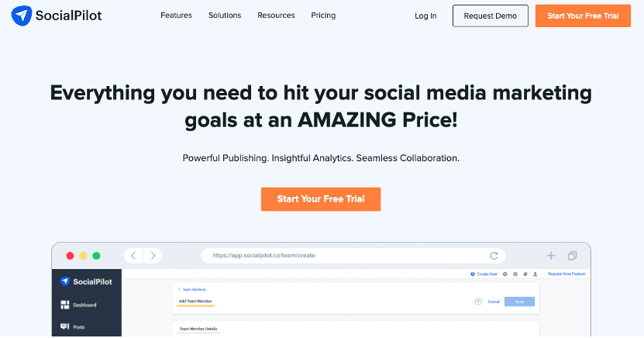644x338 pixels.
Task: Click the browser forward arrow in the mockup
Action: [x=154, y=255]
